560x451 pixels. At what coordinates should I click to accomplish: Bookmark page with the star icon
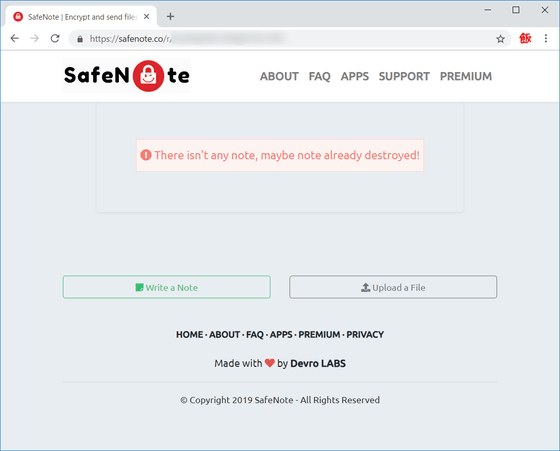tap(500, 39)
